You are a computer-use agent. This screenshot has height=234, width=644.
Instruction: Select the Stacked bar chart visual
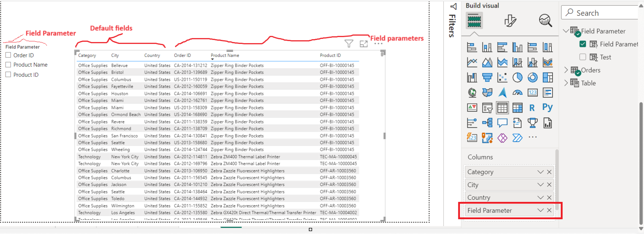pyautogui.click(x=472, y=47)
